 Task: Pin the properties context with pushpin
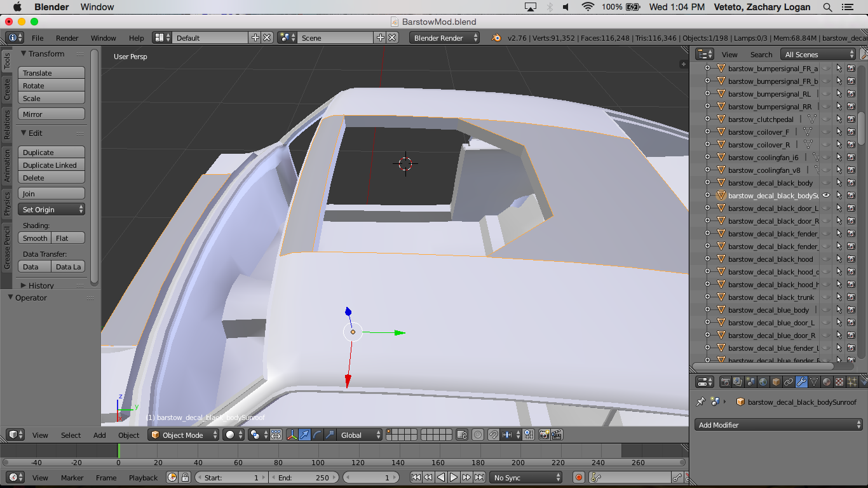click(701, 402)
